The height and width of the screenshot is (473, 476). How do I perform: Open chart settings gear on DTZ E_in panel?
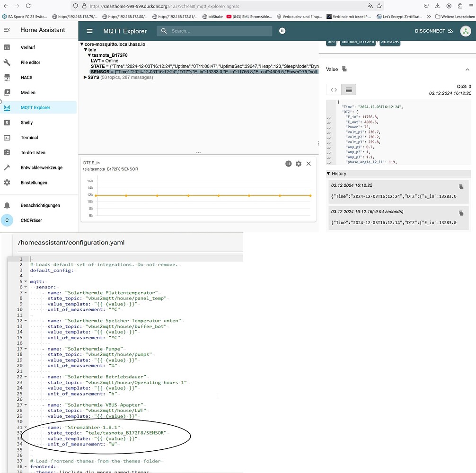pos(299,163)
